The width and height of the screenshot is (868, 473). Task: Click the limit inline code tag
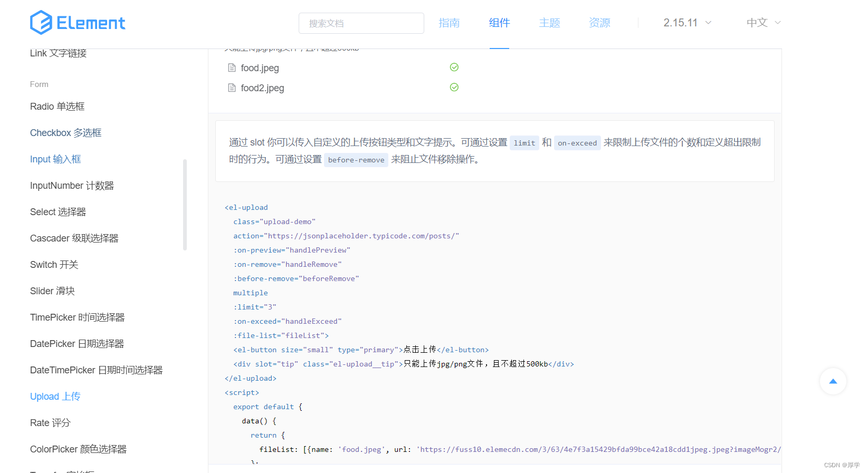524,143
